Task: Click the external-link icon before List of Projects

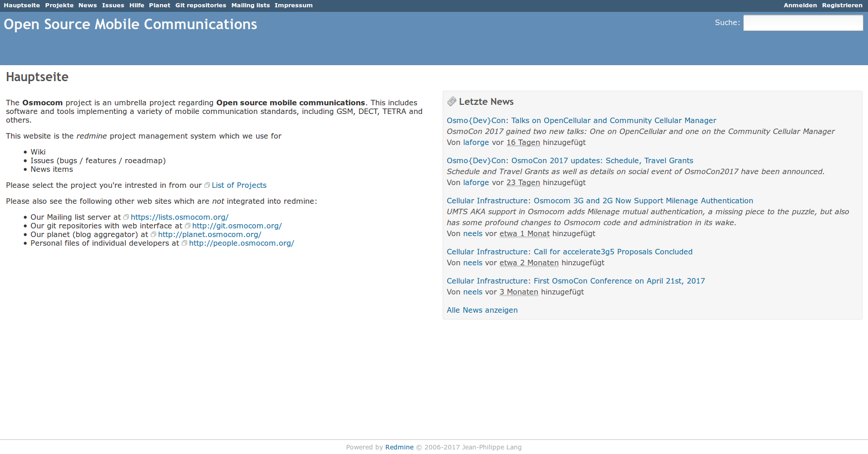Action: (207, 185)
